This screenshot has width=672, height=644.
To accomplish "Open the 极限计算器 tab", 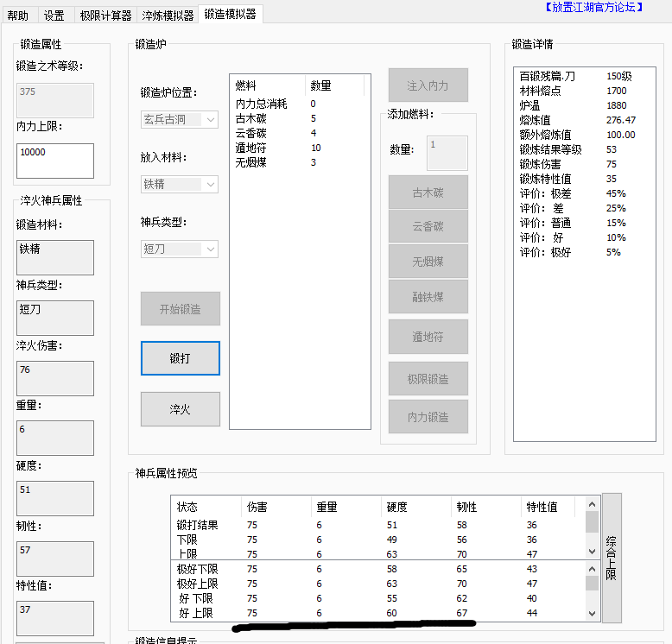I will click(x=105, y=16).
